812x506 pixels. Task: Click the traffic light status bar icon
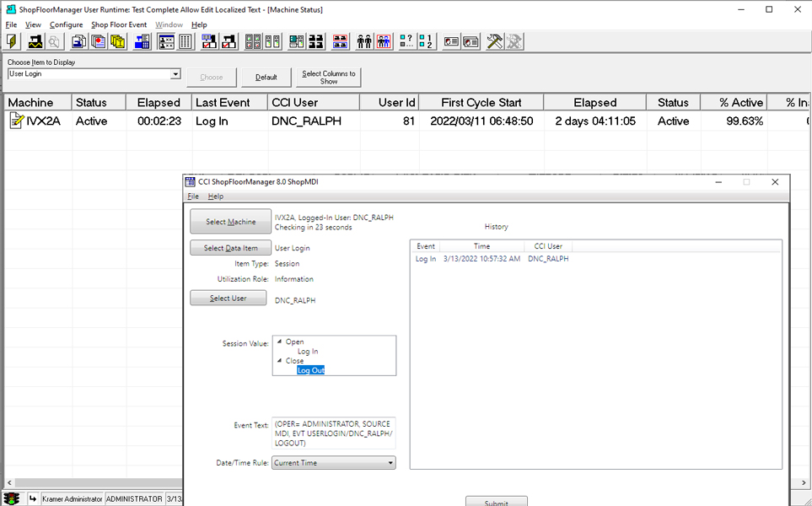coord(12,498)
